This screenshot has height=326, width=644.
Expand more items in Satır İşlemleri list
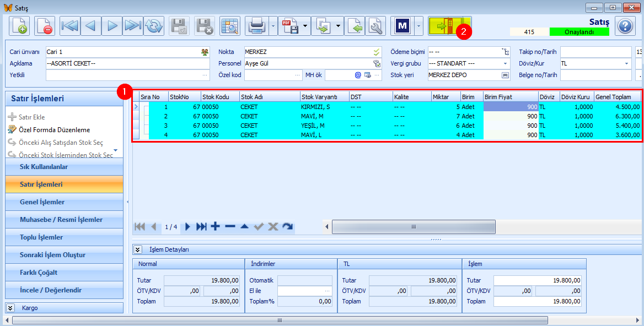click(115, 151)
